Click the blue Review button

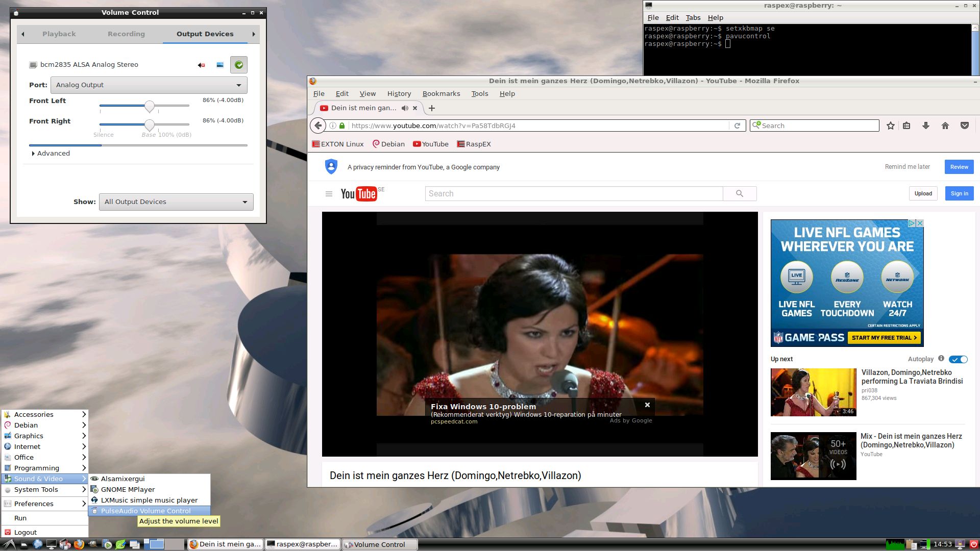click(x=959, y=167)
